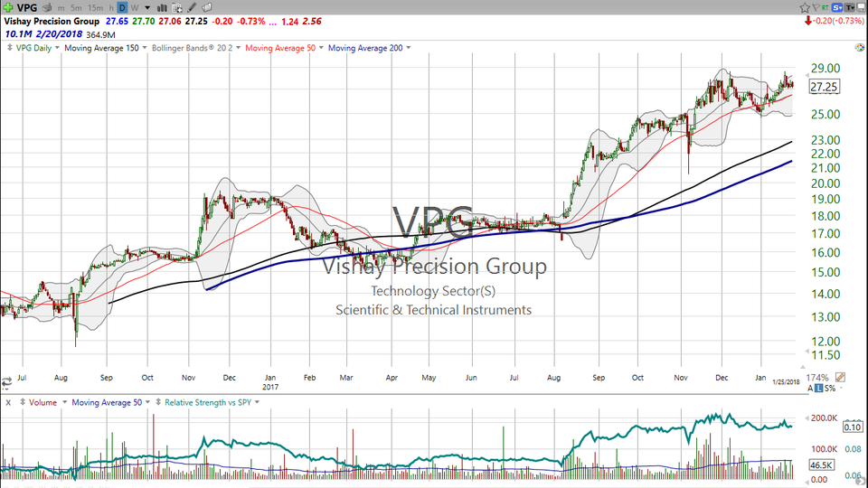Select the Daily (D) time frame
The width and height of the screenshot is (868, 488).
(x=122, y=8)
